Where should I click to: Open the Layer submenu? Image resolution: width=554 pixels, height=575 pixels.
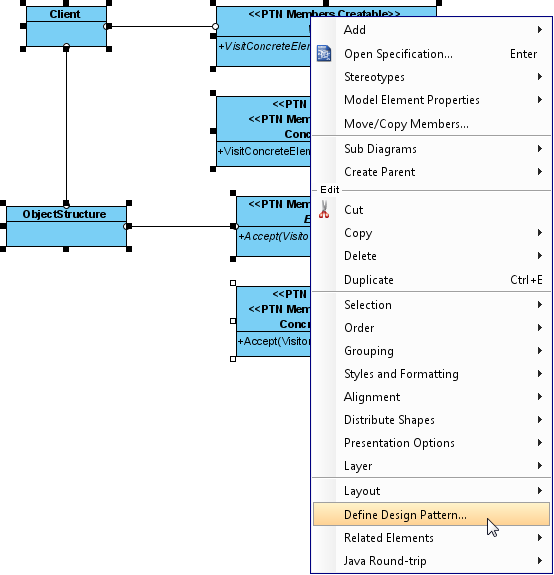click(x=431, y=466)
